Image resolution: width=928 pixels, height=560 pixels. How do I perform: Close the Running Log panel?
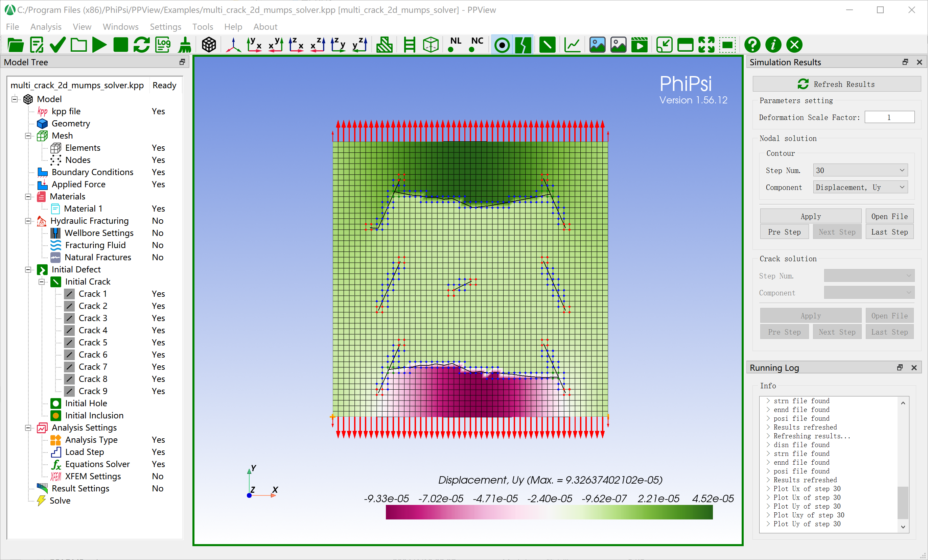coord(914,368)
